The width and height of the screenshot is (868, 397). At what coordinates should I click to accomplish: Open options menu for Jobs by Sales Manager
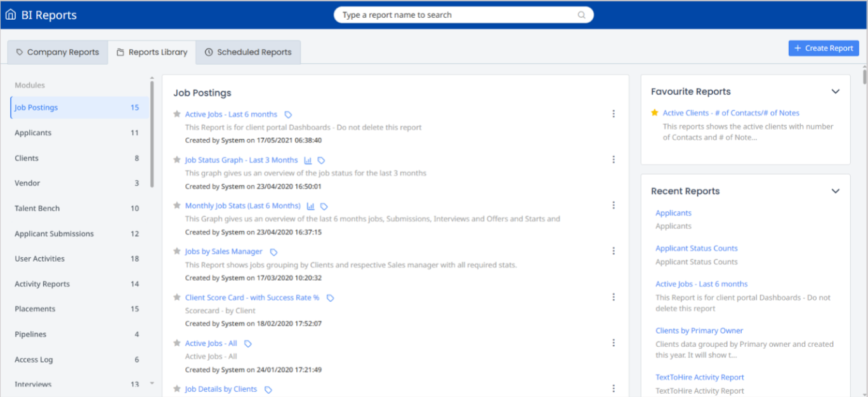pyautogui.click(x=614, y=252)
